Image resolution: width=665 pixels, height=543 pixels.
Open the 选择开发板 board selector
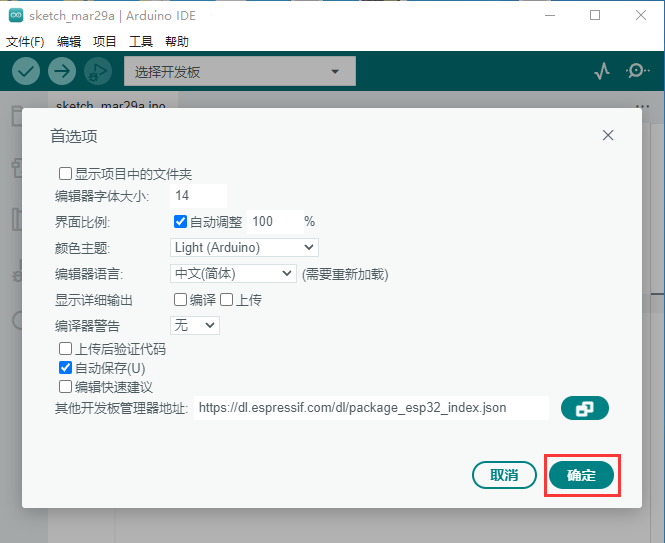(240, 71)
